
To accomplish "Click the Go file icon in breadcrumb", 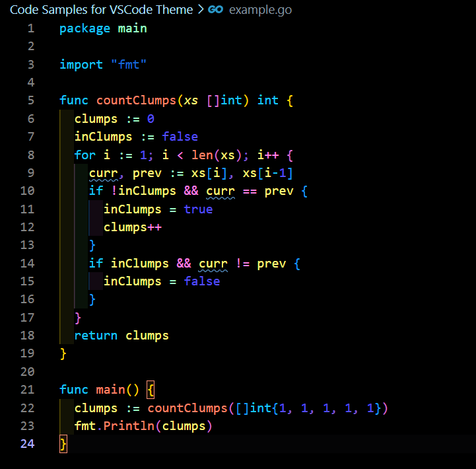I will [x=215, y=10].
